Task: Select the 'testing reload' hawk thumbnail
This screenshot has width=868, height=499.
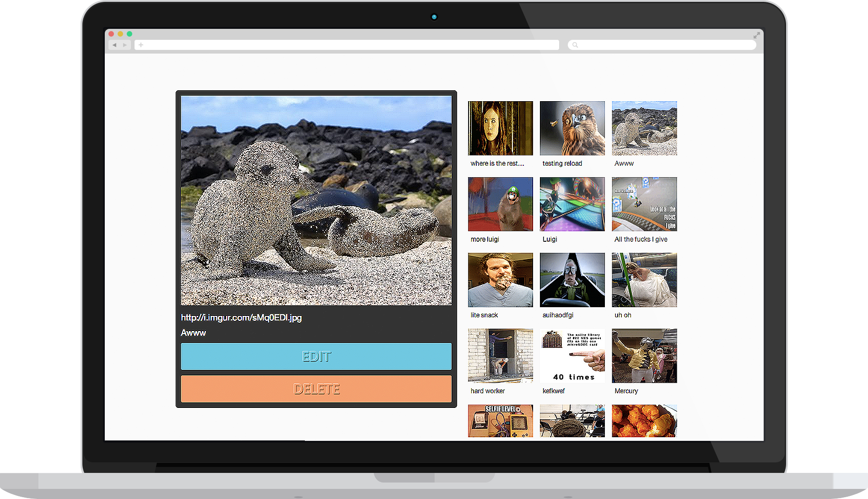Action: pos(572,128)
